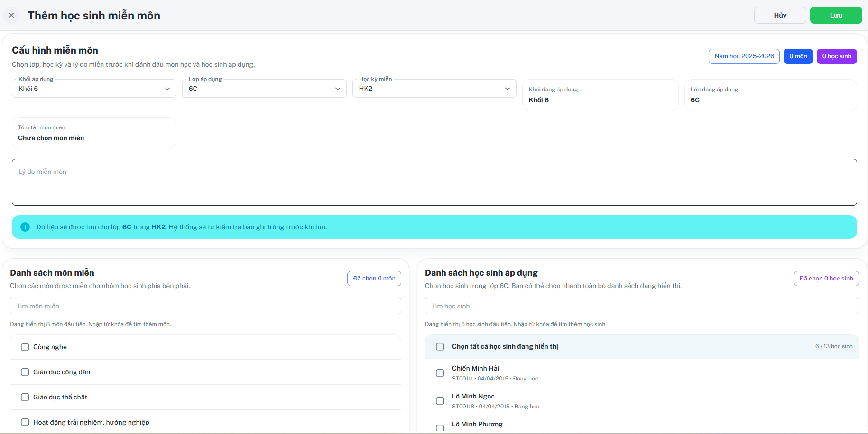Click the Học kỳ miễn chevron arrow
The height and width of the screenshot is (434, 868).
click(x=508, y=89)
